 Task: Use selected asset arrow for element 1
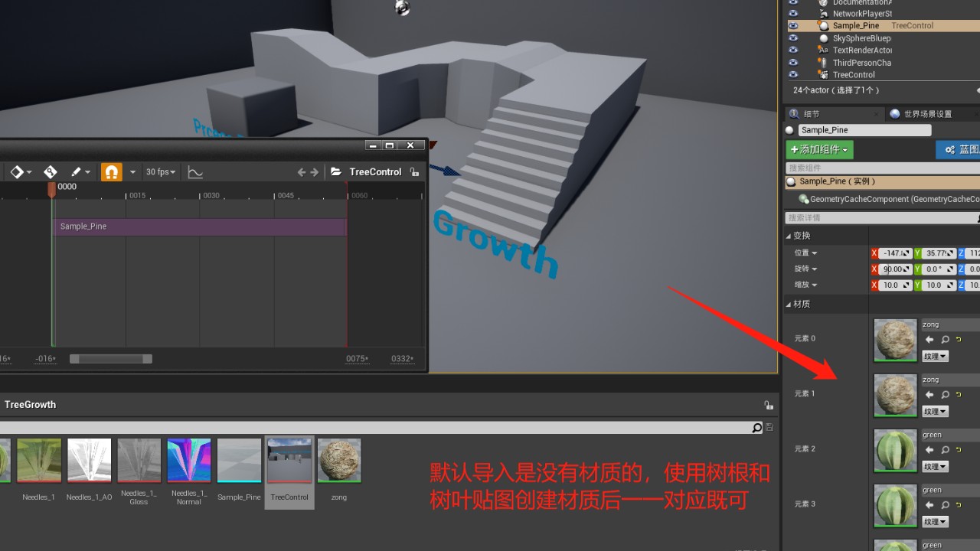pos(929,395)
